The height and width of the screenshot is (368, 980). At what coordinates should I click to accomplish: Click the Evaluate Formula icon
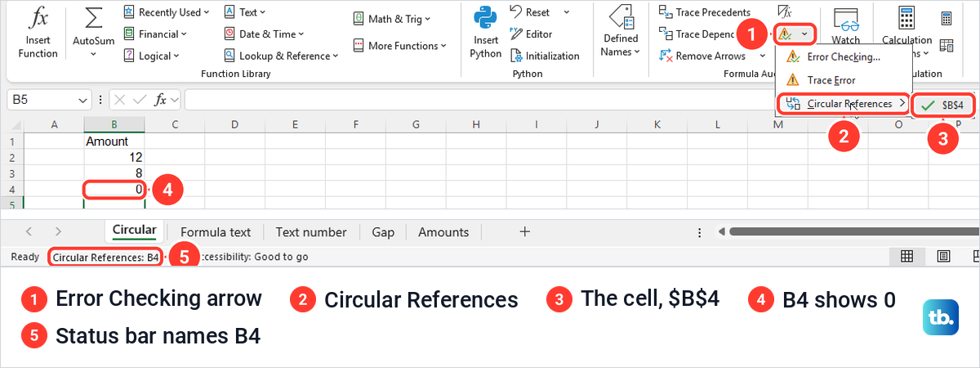click(x=785, y=11)
